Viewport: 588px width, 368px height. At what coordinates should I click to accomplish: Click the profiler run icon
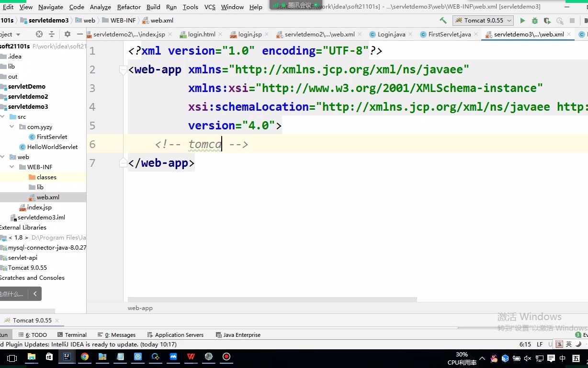560,21
